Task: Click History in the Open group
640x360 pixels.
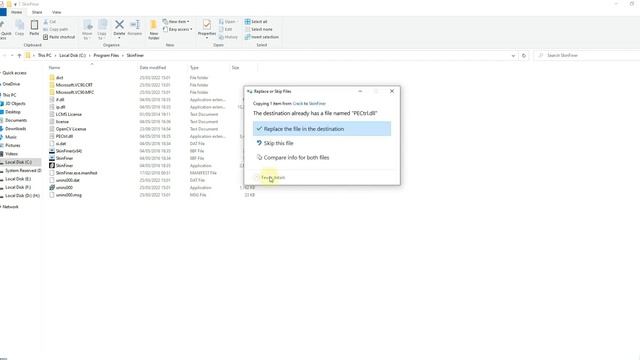Action: 228,37
